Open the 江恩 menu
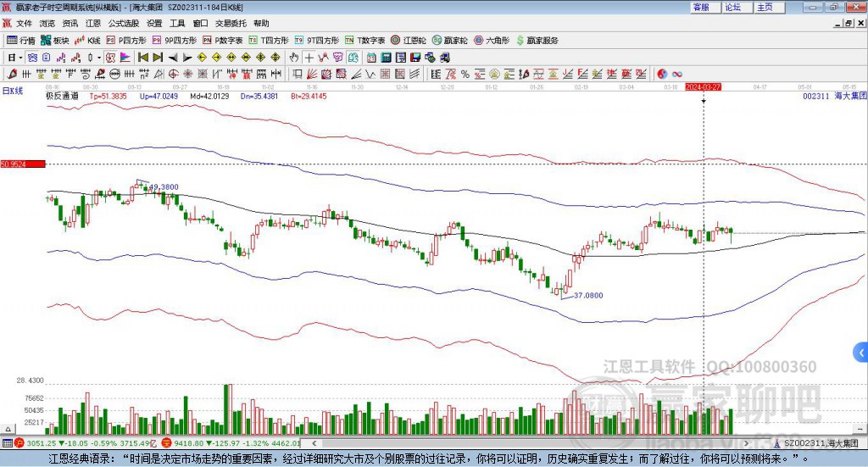868x467 pixels. pos(93,23)
